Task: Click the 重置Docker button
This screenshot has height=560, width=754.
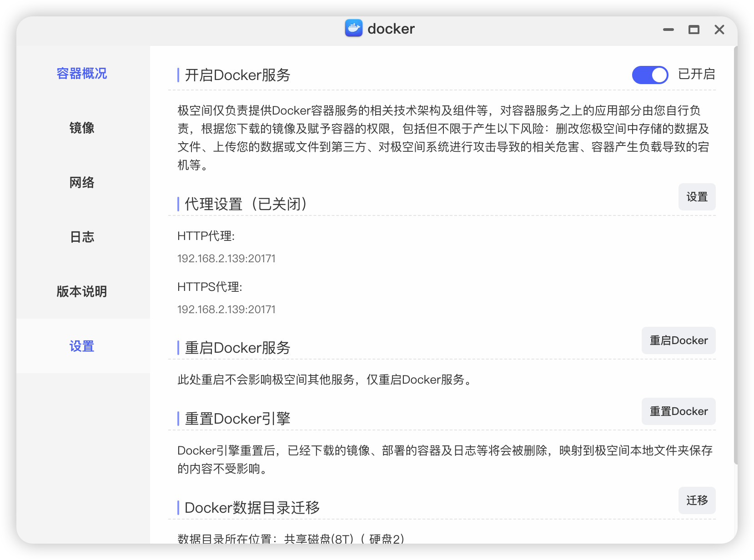Action: coord(679,411)
